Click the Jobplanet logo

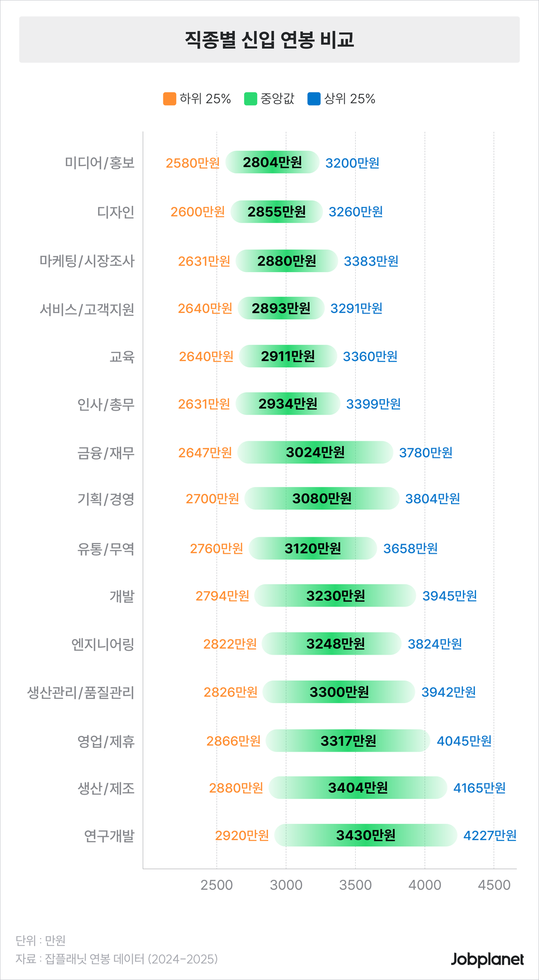487,960
